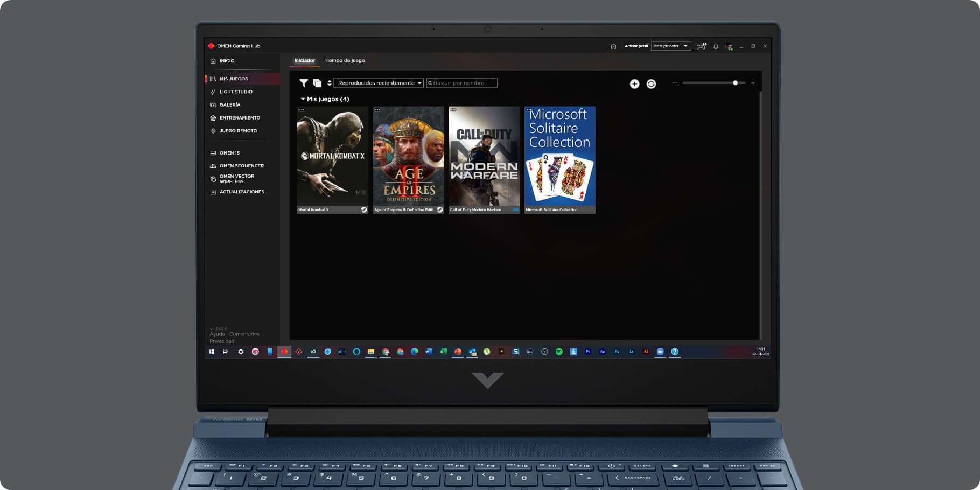Toggle the sort order arrows
980x490 pixels.
[329, 83]
